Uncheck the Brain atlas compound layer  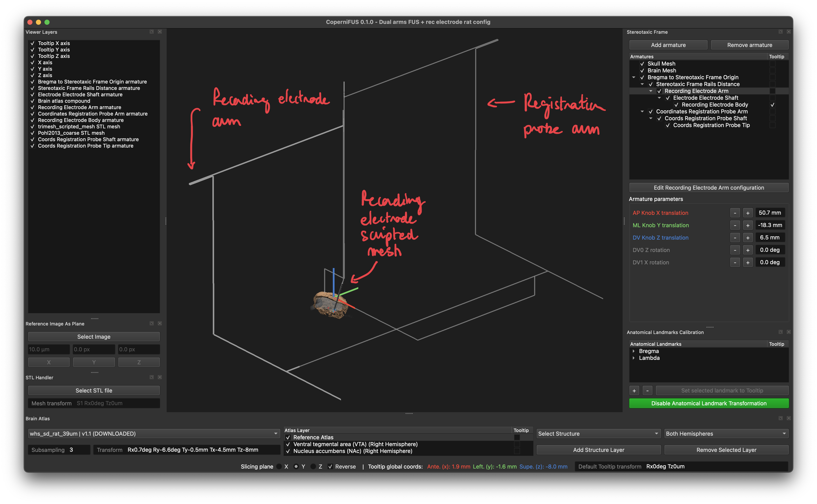click(x=32, y=101)
